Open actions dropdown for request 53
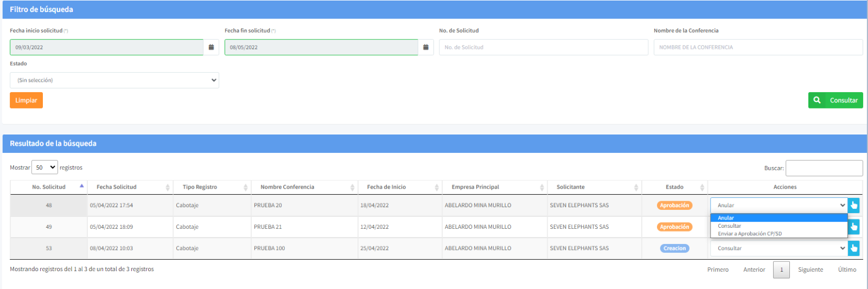Viewport: 868px width, 289px height. click(778, 248)
